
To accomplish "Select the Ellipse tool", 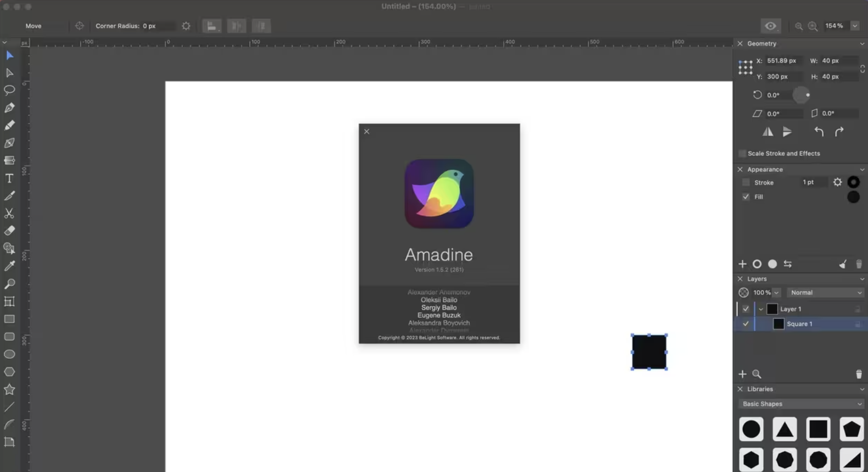I will tap(9, 354).
